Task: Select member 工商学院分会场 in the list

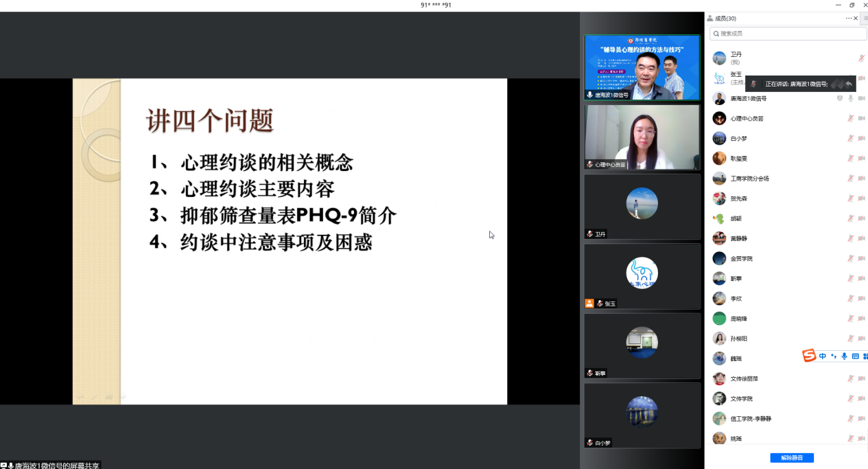Action: tap(749, 179)
